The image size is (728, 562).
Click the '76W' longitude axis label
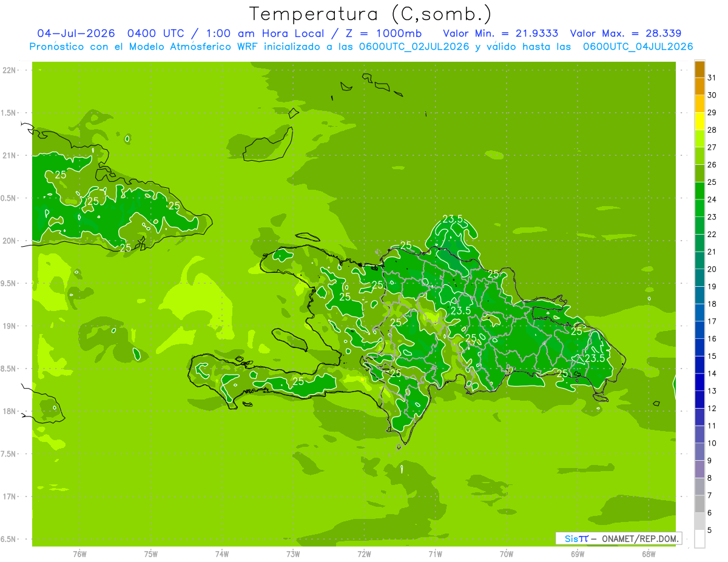click(x=79, y=554)
